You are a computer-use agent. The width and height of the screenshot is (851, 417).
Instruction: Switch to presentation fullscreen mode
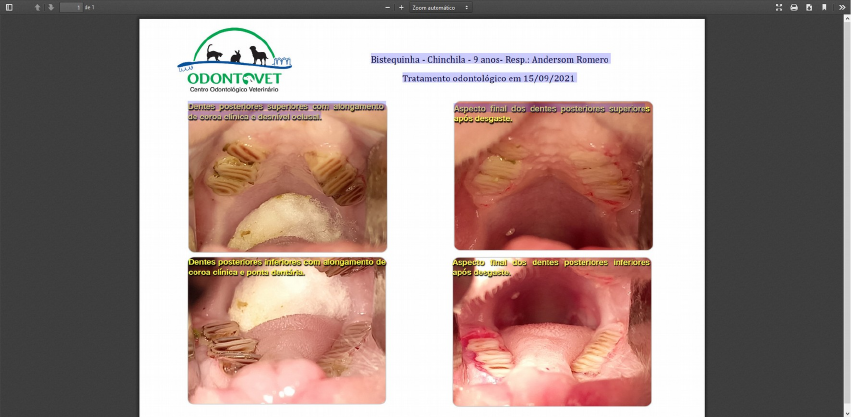(x=779, y=7)
